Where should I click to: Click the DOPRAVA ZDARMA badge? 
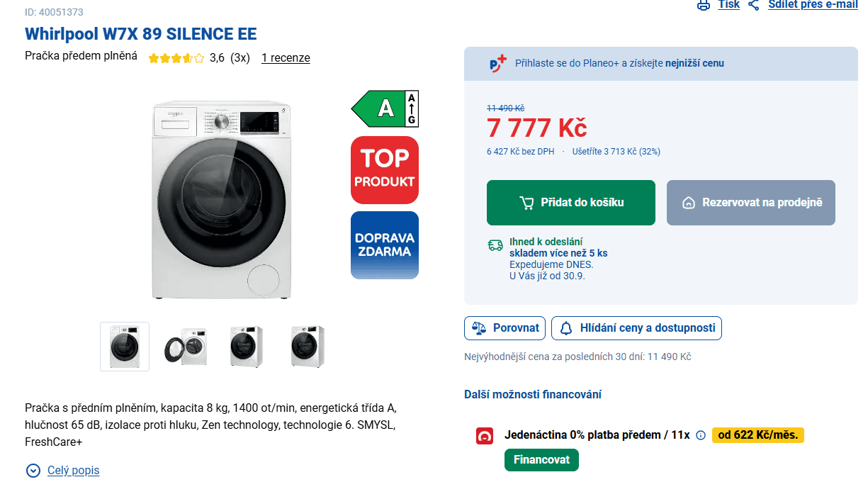(x=385, y=245)
